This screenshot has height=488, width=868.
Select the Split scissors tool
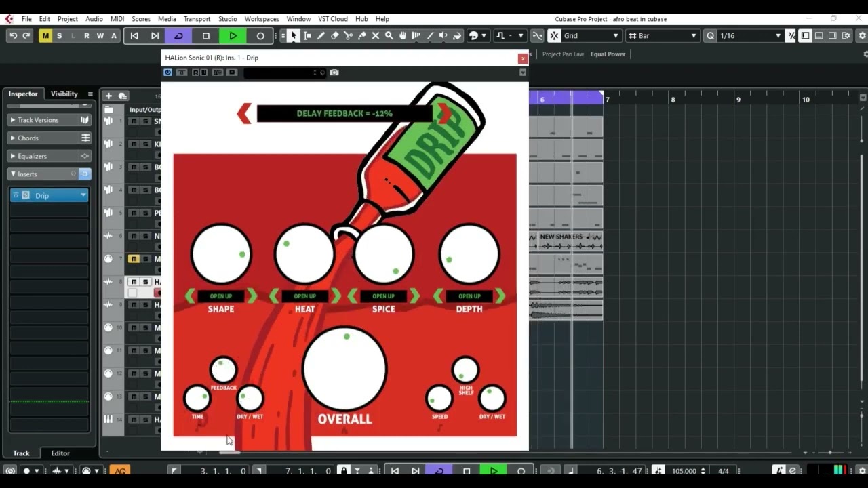348,35
